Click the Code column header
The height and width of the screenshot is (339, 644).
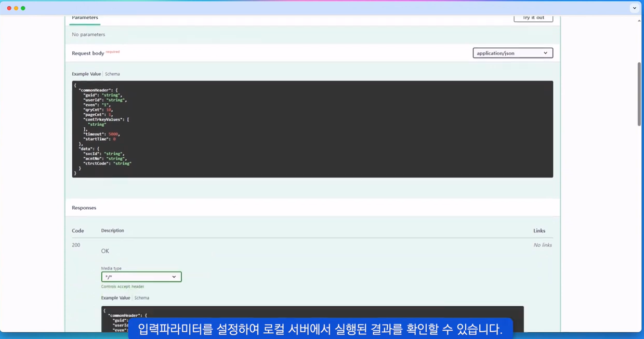[x=78, y=230]
